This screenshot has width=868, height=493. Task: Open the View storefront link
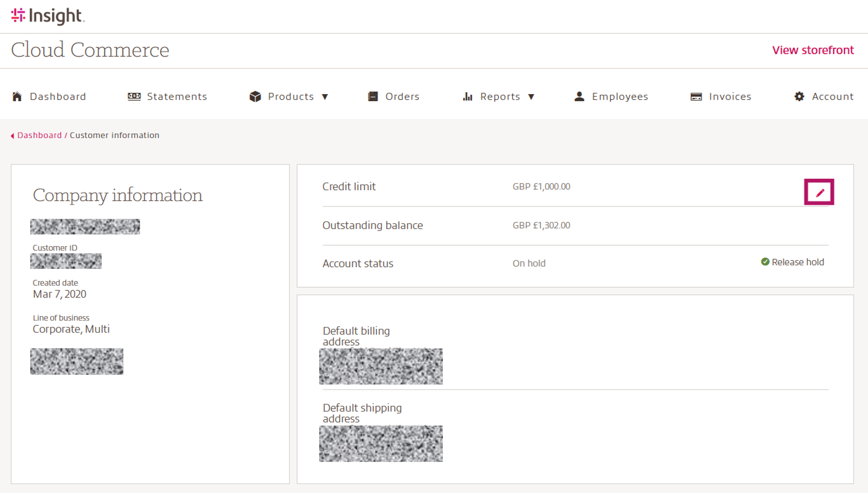[813, 50]
